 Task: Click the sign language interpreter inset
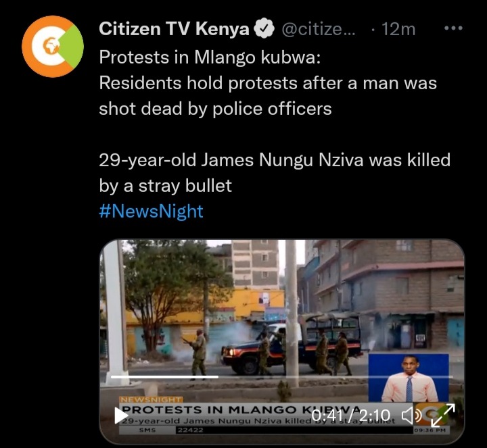tap(409, 378)
